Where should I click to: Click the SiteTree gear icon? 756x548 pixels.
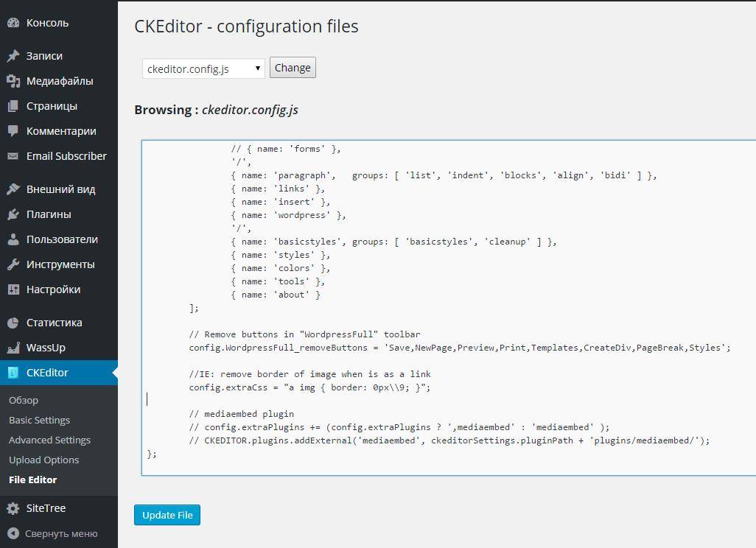click(13, 508)
